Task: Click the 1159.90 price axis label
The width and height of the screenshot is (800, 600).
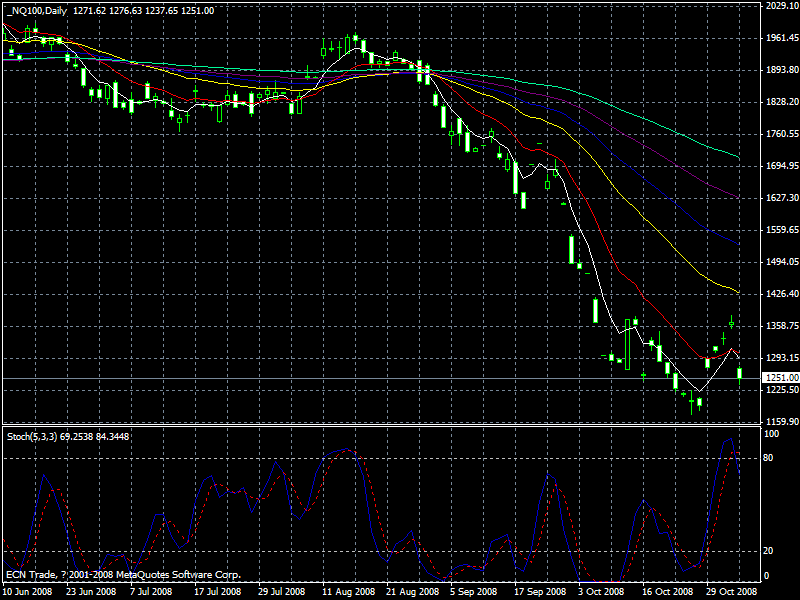Action: click(782, 422)
